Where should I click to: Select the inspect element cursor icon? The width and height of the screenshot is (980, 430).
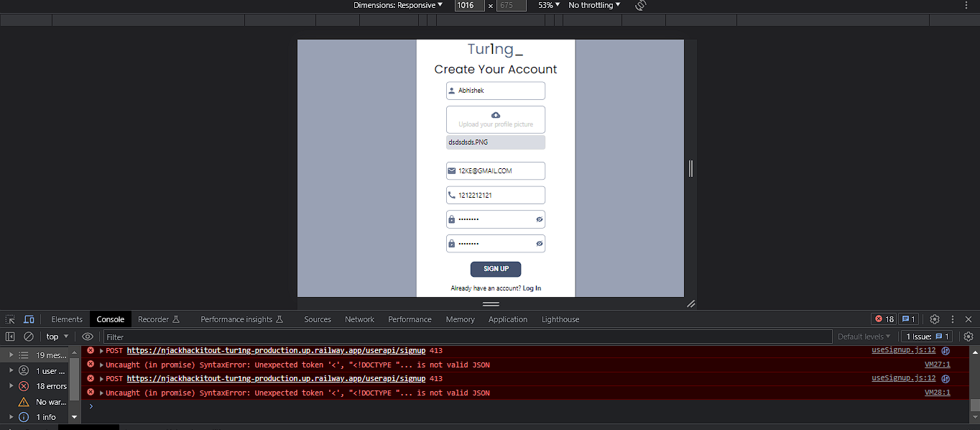pos(10,319)
